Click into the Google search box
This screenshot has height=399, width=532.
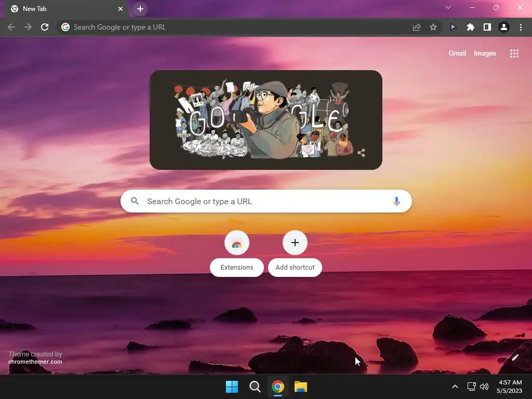click(266, 201)
